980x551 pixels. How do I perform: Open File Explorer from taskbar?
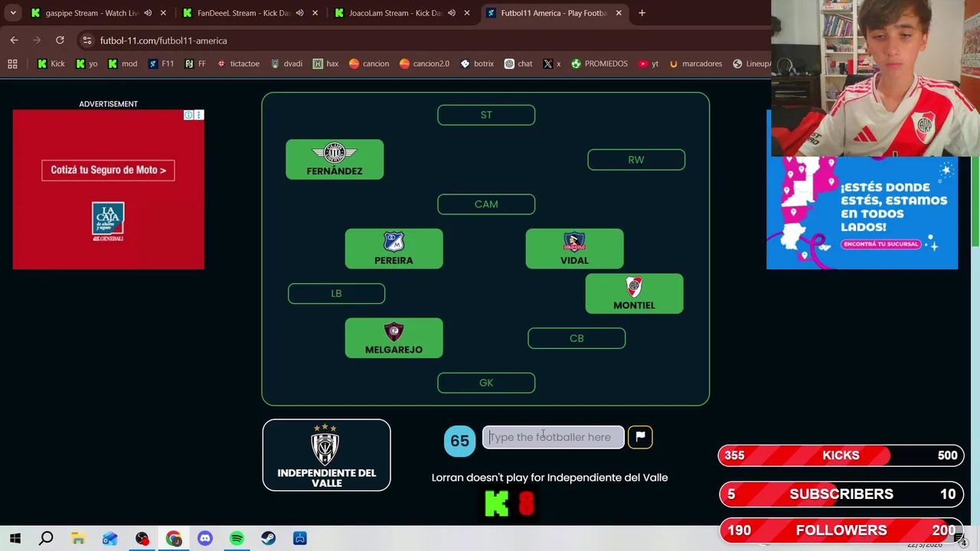tap(78, 539)
